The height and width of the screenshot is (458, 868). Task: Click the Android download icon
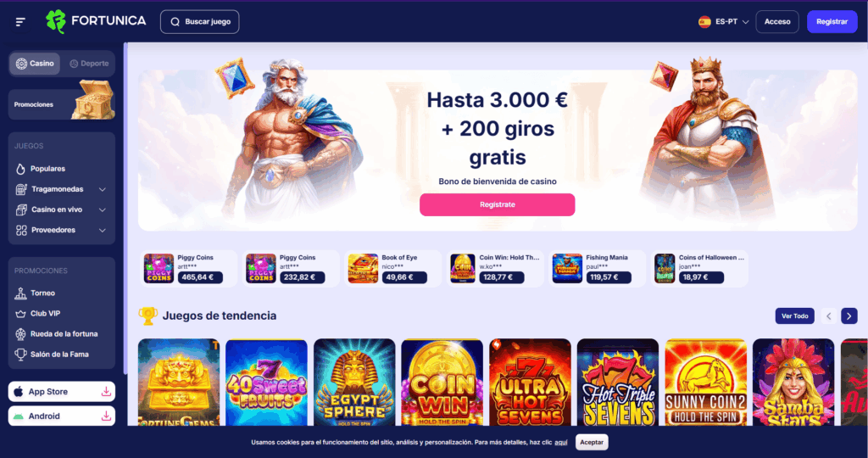106,416
